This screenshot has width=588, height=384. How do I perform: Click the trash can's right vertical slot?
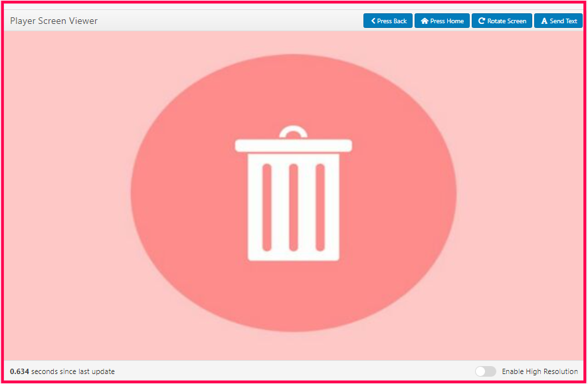320,207
